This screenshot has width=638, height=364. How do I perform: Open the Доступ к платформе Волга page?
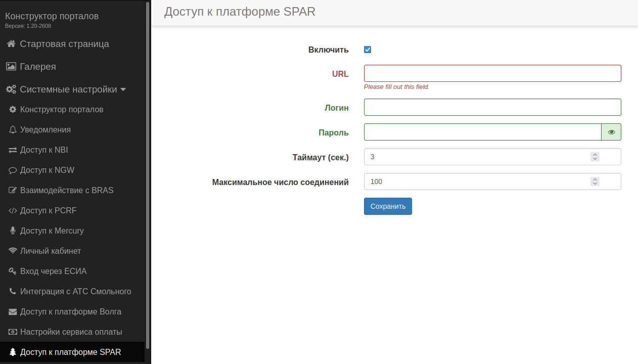pos(72,311)
